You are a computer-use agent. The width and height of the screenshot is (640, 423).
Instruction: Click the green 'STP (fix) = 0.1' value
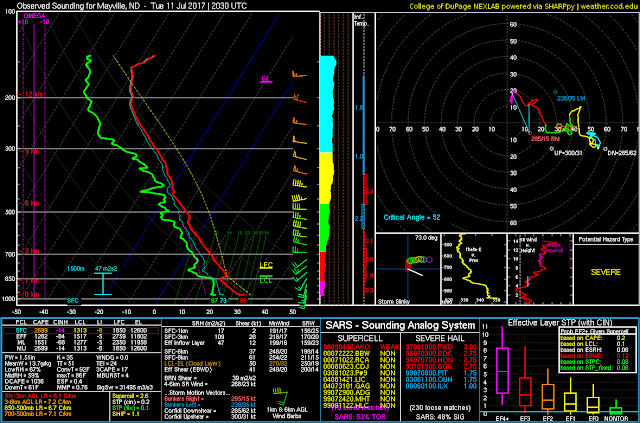[130, 407]
